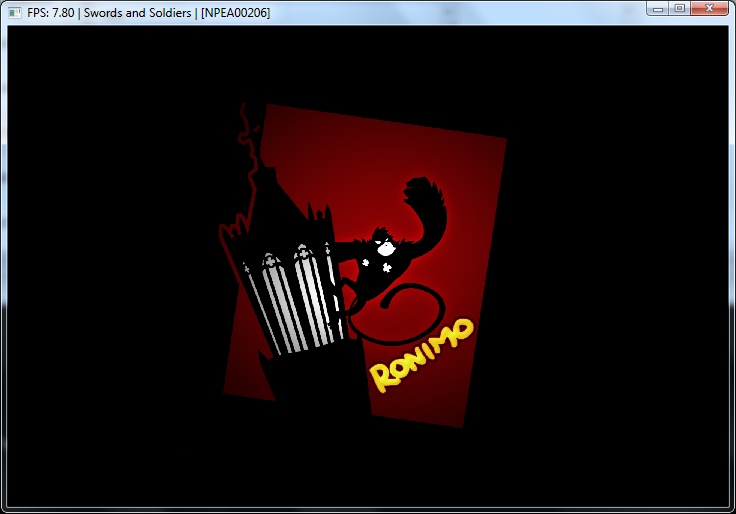
Task: Click the window title 'Swords and Soldiers'
Action: click(x=137, y=13)
